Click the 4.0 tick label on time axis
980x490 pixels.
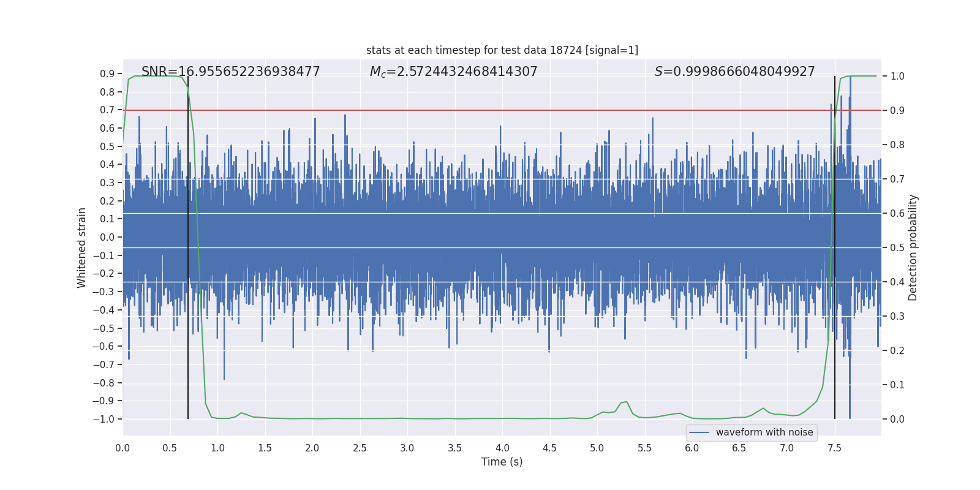pos(502,448)
